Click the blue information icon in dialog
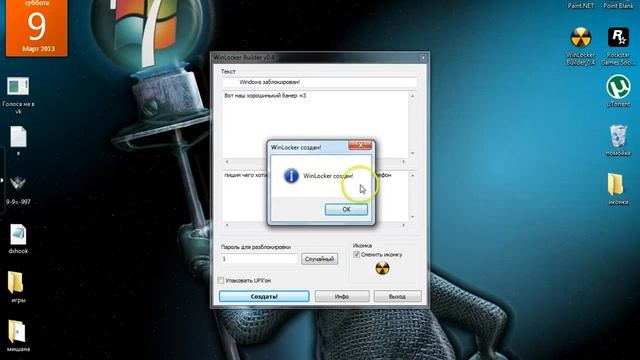Screen dimensions: 640x360 click(x=291, y=176)
